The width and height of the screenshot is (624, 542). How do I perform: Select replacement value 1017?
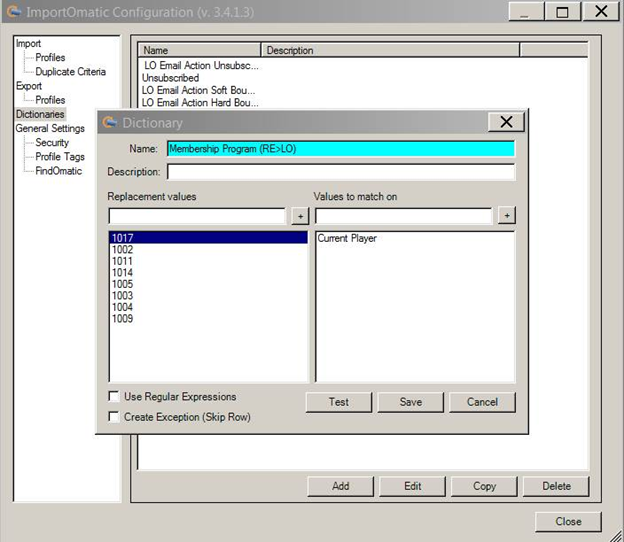pos(208,238)
